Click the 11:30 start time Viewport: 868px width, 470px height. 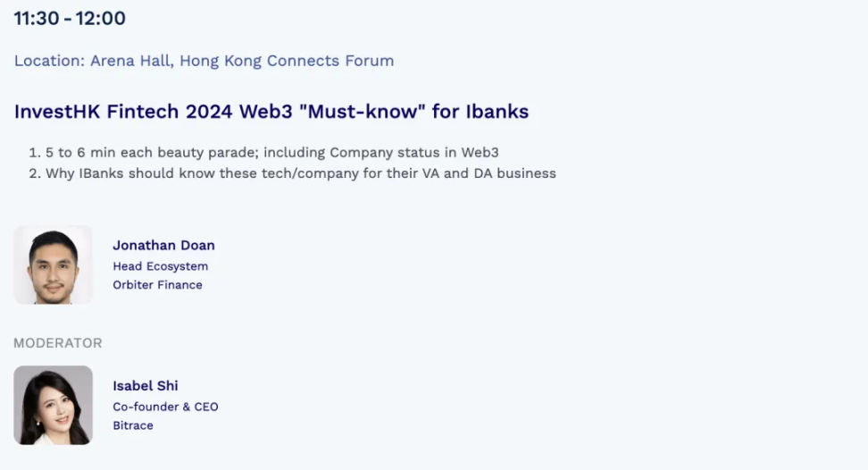click(x=37, y=18)
